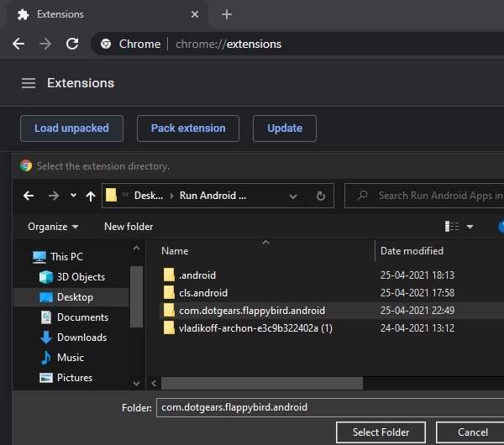This screenshot has height=445, width=504.
Task: Click New folder in dialog toolbar
Action: (x=129, y=227)
